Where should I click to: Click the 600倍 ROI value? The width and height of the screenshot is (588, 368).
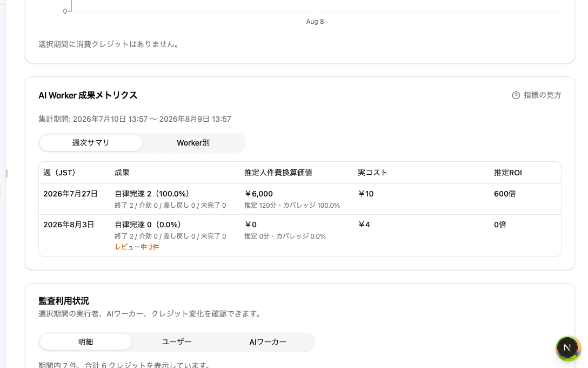click(505, 194)
